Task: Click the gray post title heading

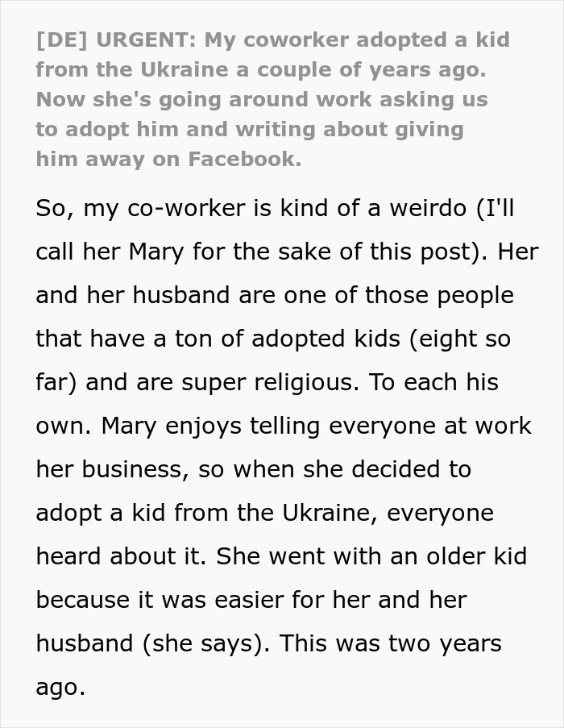Action: (x=272, y=99)
